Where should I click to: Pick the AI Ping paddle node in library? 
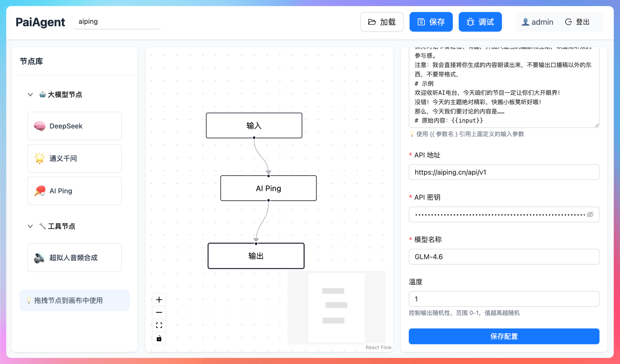pyautogui.click(x=74, y=191)
